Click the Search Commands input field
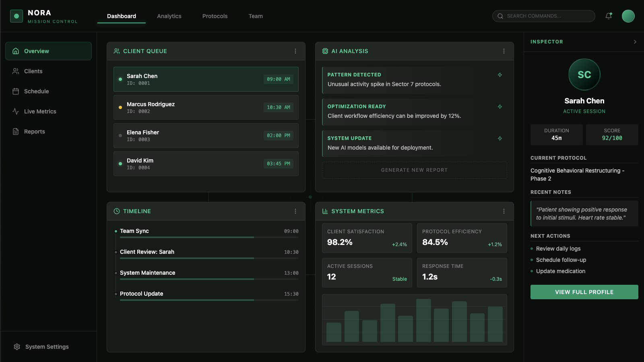The height and width of the screenshot is (362, 644). pyautogui.click(x=543, y=16)
